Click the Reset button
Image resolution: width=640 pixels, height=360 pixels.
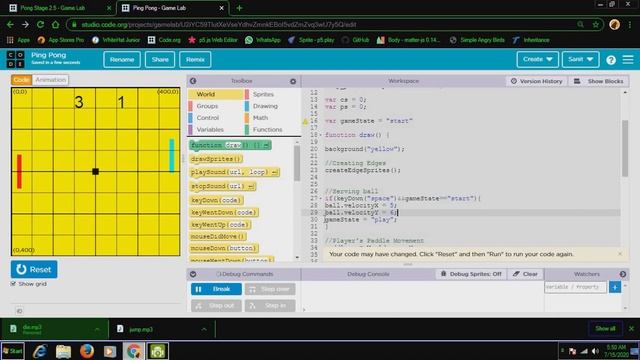[x=34, y=269]
